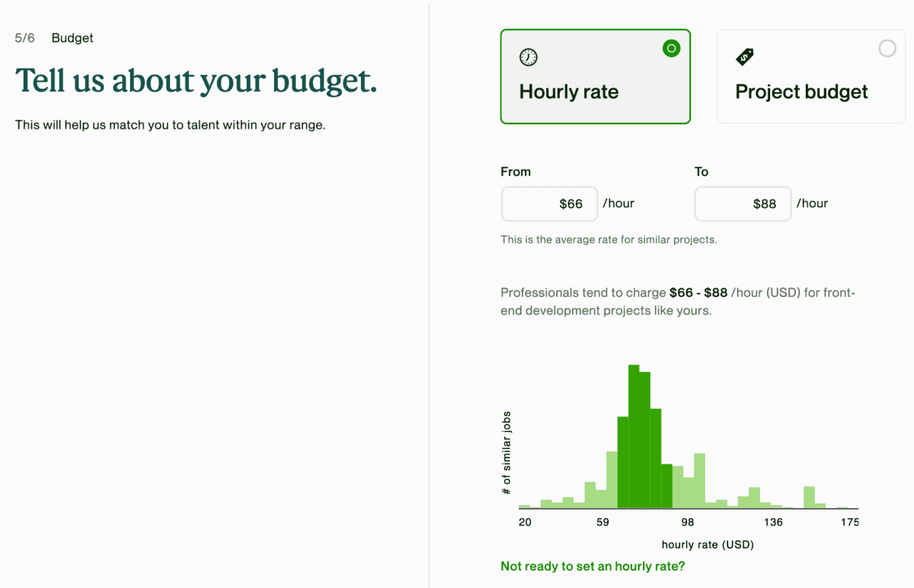This screenshot has width=914, height=588.
Task: Click inside the To rate input field
Action: tap(743, 203)
